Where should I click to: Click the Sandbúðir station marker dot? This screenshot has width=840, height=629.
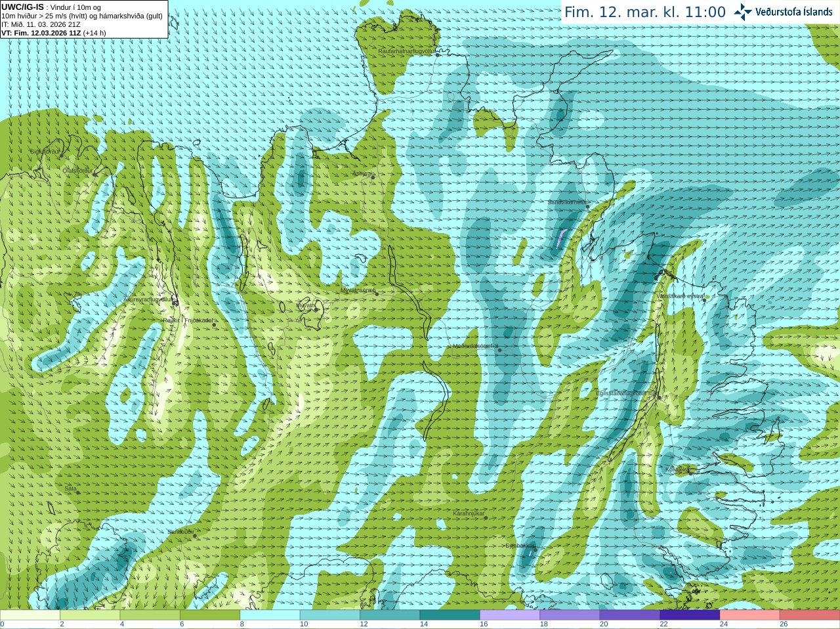pos(195,536)
